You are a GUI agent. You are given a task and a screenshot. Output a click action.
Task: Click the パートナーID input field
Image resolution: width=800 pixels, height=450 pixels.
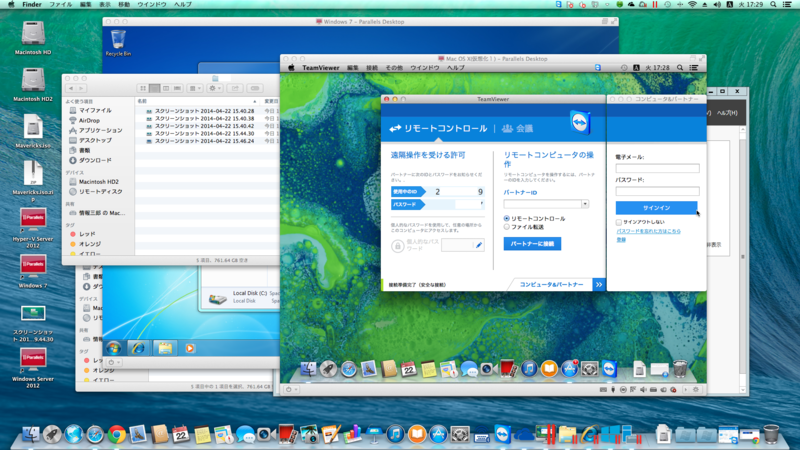542,204
